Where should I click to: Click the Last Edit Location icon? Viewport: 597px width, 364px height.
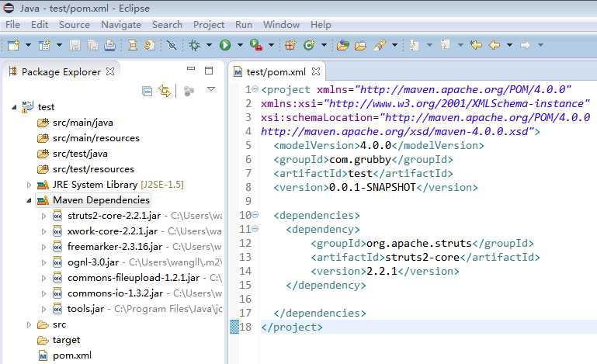click(x=476, y=45)
